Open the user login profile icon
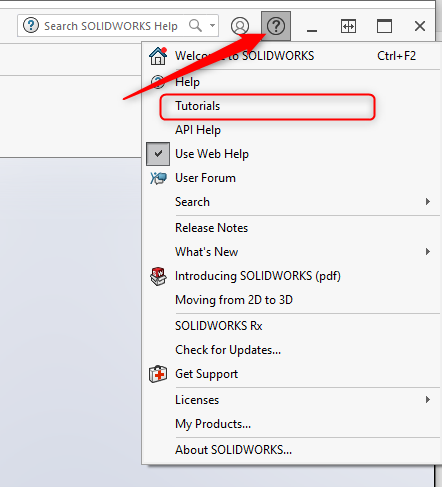This screenshot has width=442, height=487. point(240,26)
